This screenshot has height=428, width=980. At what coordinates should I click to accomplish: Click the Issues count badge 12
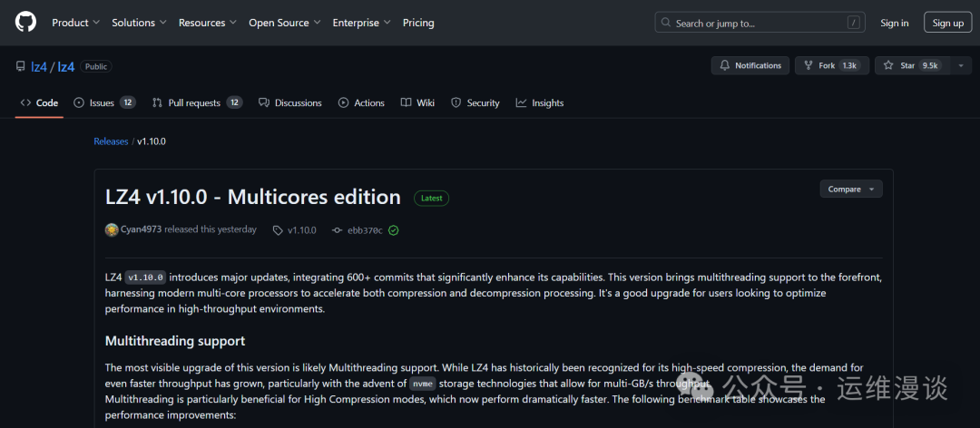(128, 103)
